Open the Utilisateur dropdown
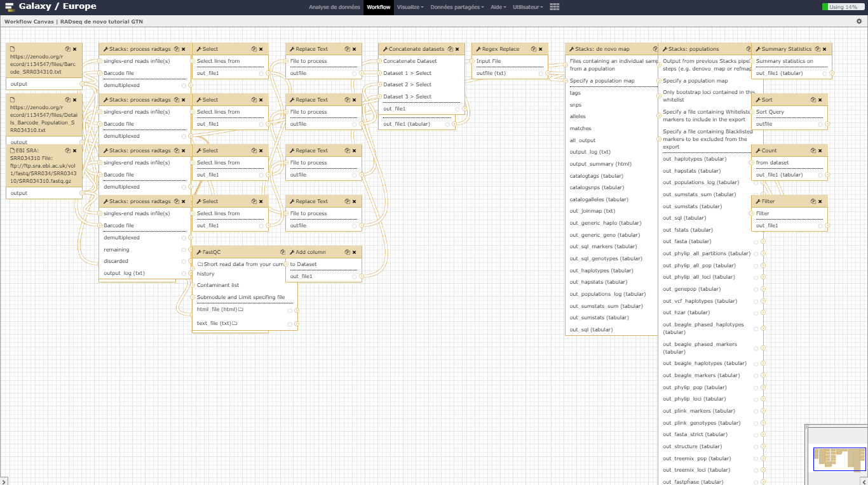 (528, 7)
